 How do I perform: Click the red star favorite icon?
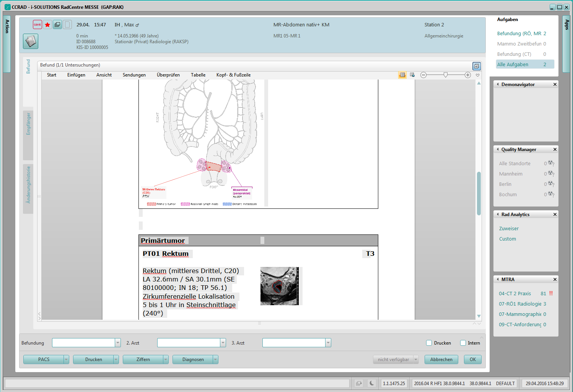click(47, 25)
